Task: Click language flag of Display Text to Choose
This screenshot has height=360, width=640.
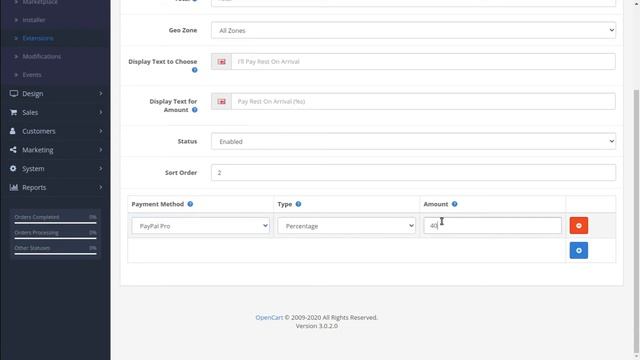Action: coord(221,62)
